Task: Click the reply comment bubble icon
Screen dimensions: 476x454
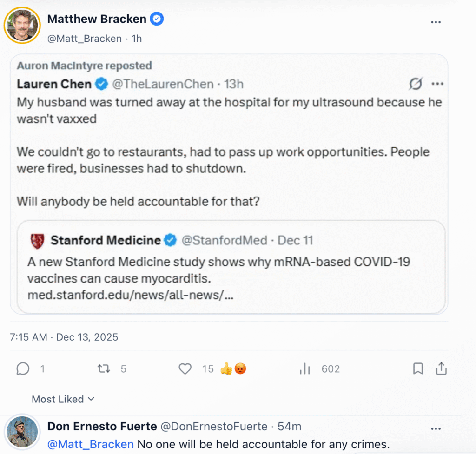Action: click(23, 369)
